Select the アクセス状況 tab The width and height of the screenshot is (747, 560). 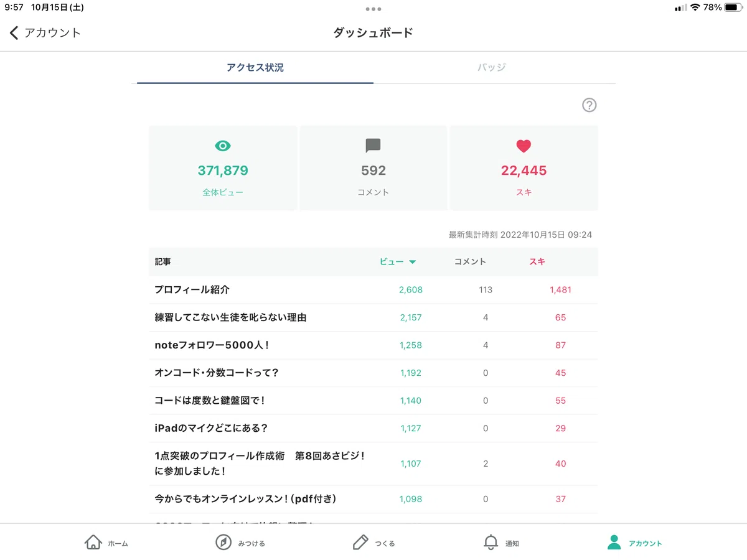point(255,67)
